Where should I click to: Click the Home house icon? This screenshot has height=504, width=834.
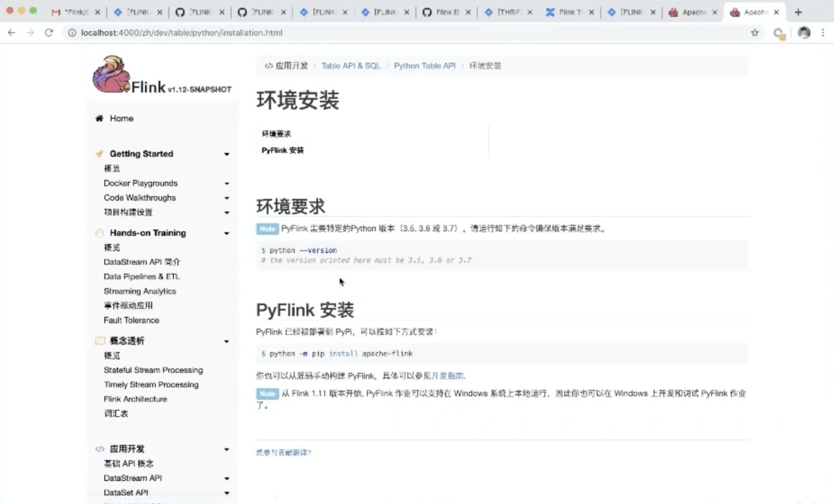click(99, 118)
